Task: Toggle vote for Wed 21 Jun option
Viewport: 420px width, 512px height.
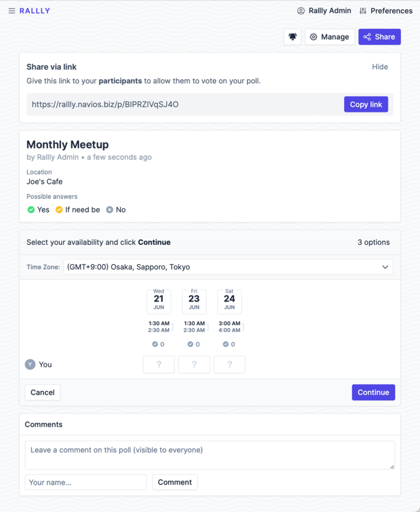Action: coord(159,365)
